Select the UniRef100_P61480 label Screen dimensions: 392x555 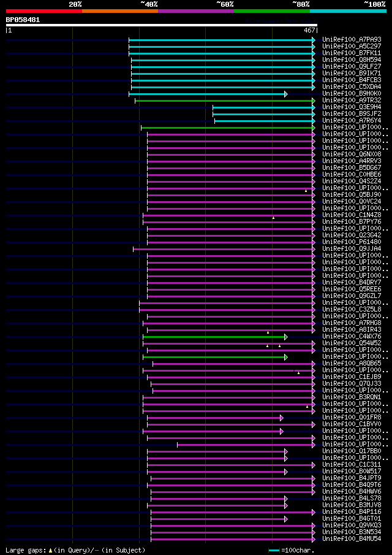352,242
